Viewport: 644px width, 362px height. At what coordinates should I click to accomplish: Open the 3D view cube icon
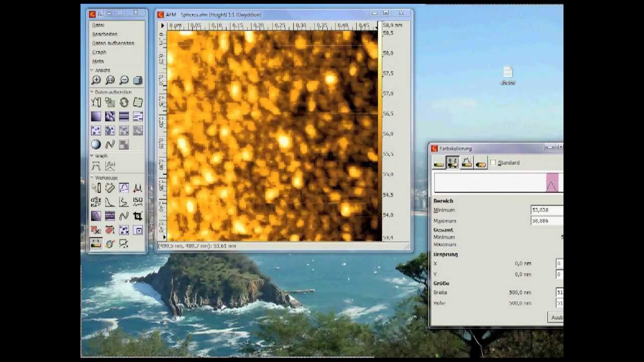tap(138, 80)
